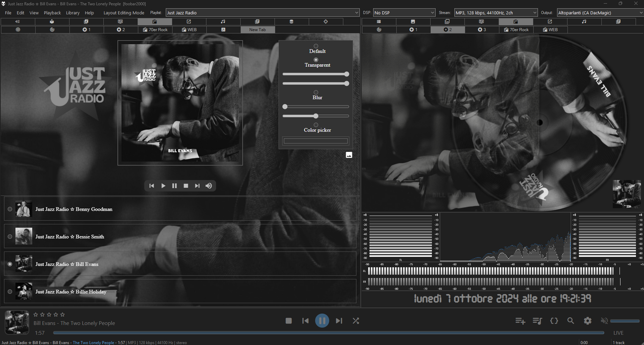Screen dimensions: 644x345
Task: Open the grid list tab in right panel
Action: [379, 22]
